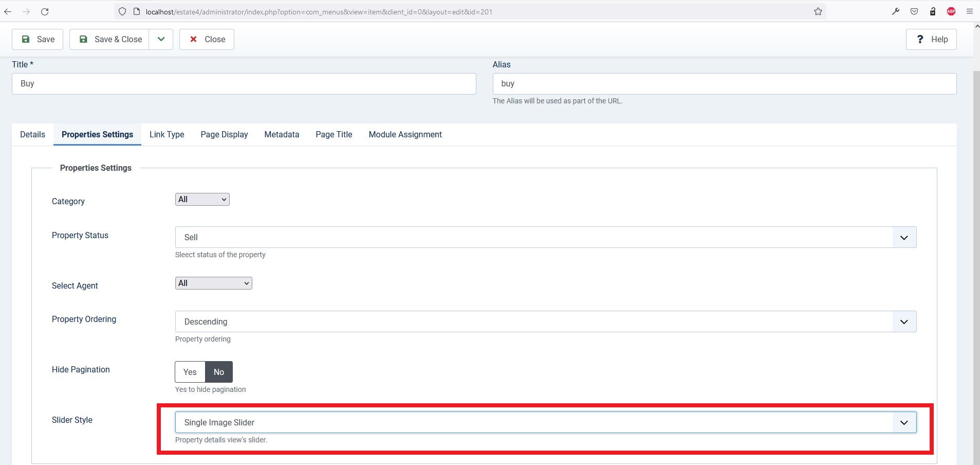Open the wrench developer tools icon
The width and height of the screenshot is (980, 465).
coord(896,12)
